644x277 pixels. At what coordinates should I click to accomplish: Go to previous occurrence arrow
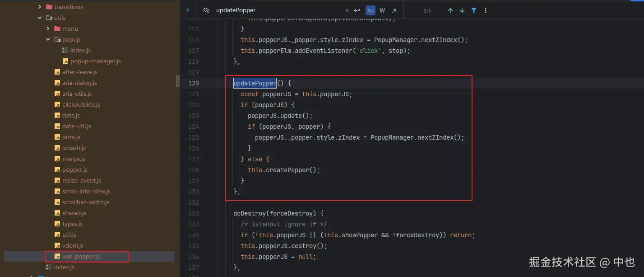pos(450,10)
